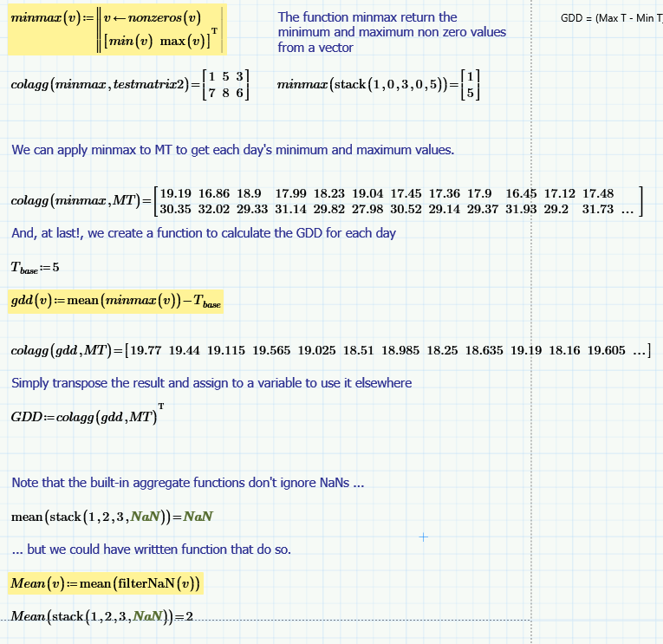663x644 pixels.
Task: Click the blue crosshair insertion cursor on worksheet
Action: click(x=423, y=537)
